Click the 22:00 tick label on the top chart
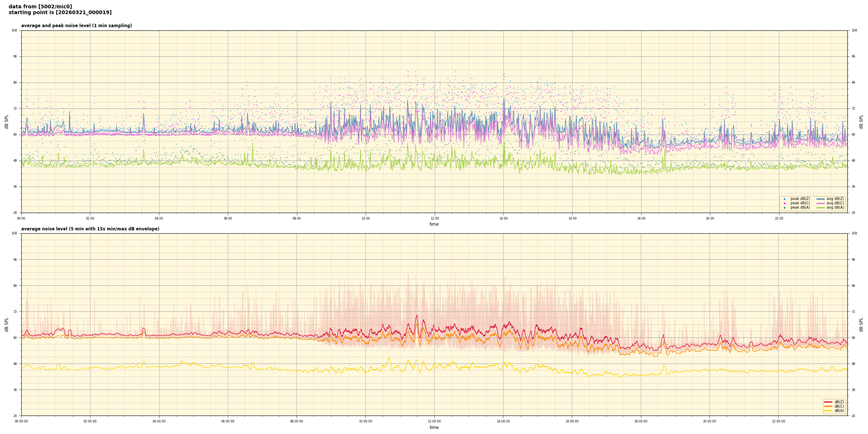Screen dimensions: 868x434 tap(779, 218)
